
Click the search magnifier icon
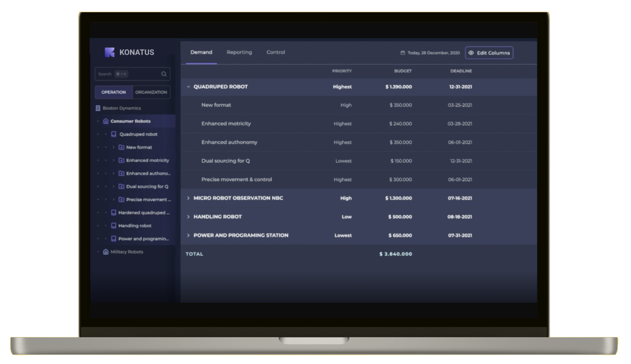tap(164, 74)
